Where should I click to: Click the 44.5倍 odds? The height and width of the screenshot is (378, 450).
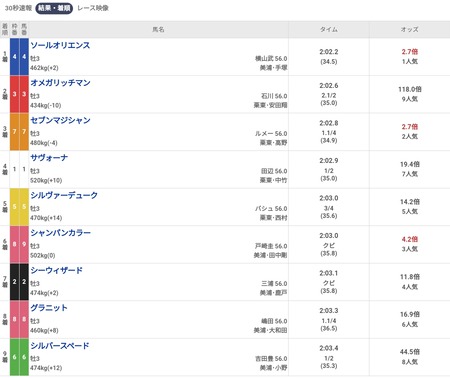tap(410, 352)
